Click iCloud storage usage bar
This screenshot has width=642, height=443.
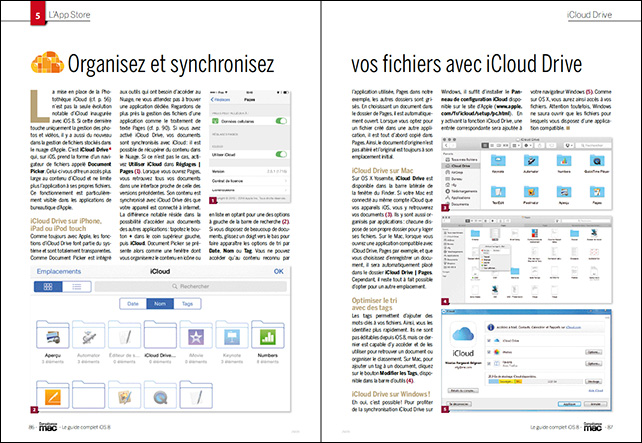pos(535,381)
